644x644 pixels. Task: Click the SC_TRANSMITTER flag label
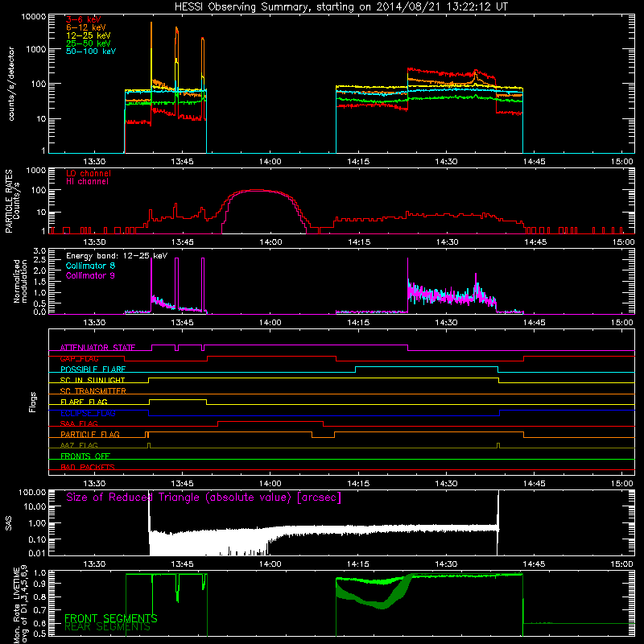tap(93, 391)
